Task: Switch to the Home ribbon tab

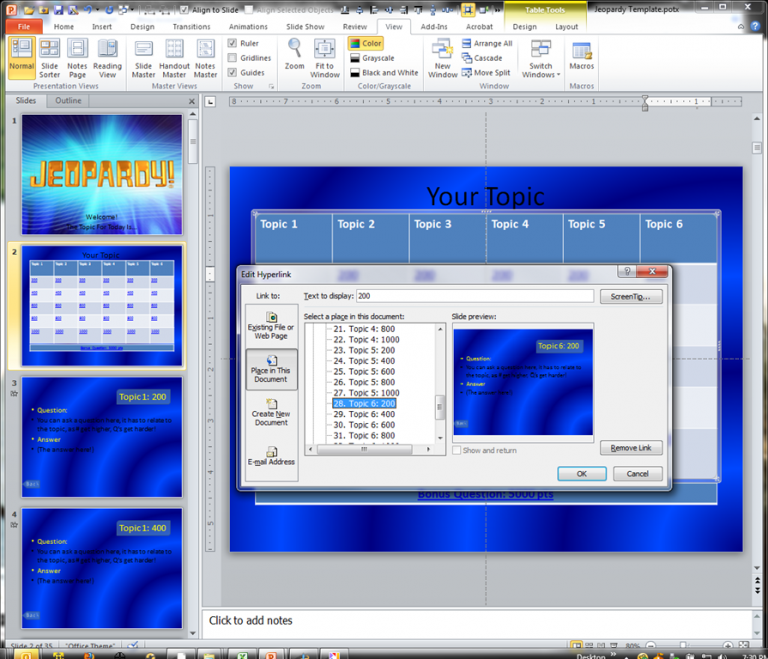Action: [64, 26]
